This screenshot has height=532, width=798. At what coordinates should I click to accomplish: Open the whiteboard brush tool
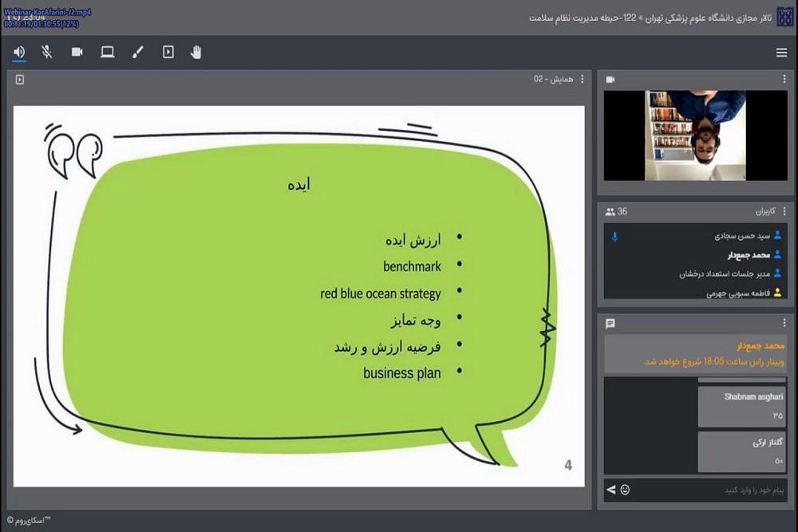[137, 52]
